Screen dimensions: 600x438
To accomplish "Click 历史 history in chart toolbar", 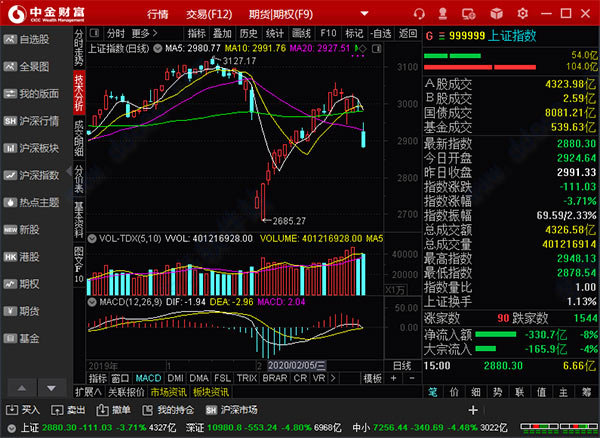I will click(x=249, y=34).
